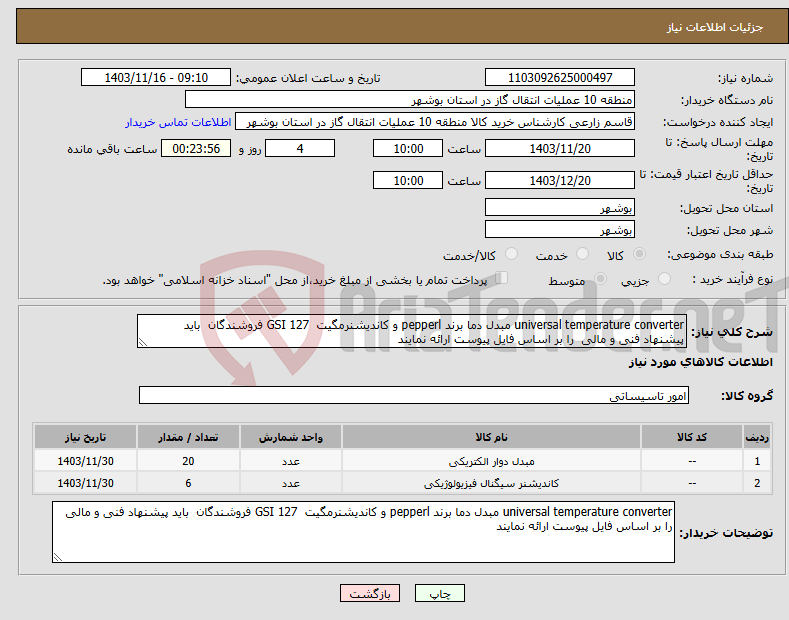Click the item name مبدل دوار الکتریکی

[491, 461]
